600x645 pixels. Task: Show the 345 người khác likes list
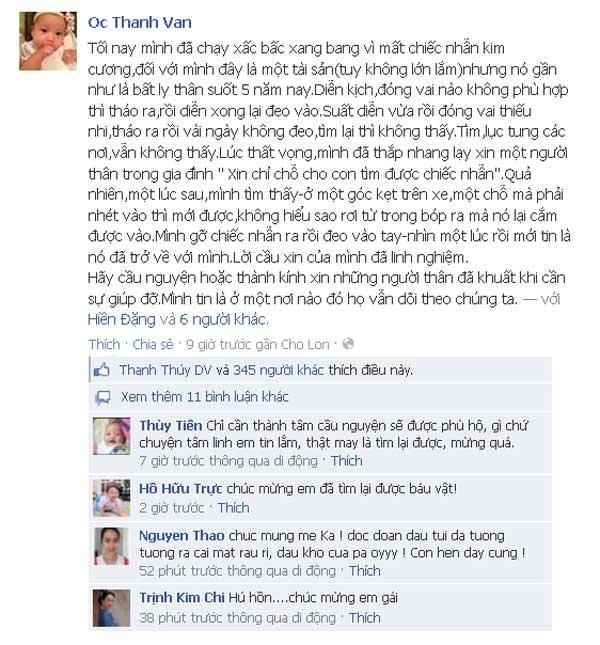(x=278, y=370)
